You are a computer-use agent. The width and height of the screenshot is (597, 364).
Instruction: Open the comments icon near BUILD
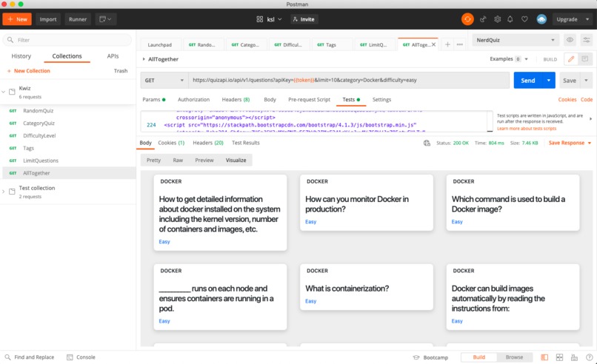coord(585,59)
